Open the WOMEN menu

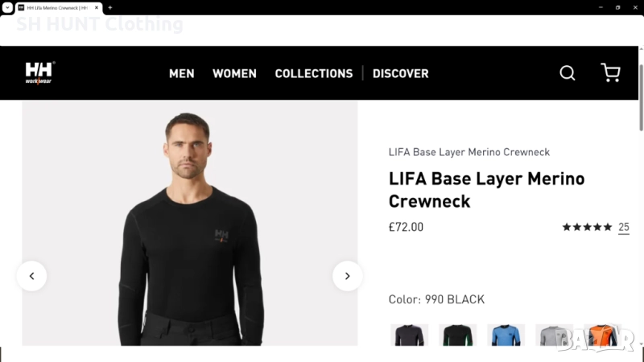tap(234, 73)
